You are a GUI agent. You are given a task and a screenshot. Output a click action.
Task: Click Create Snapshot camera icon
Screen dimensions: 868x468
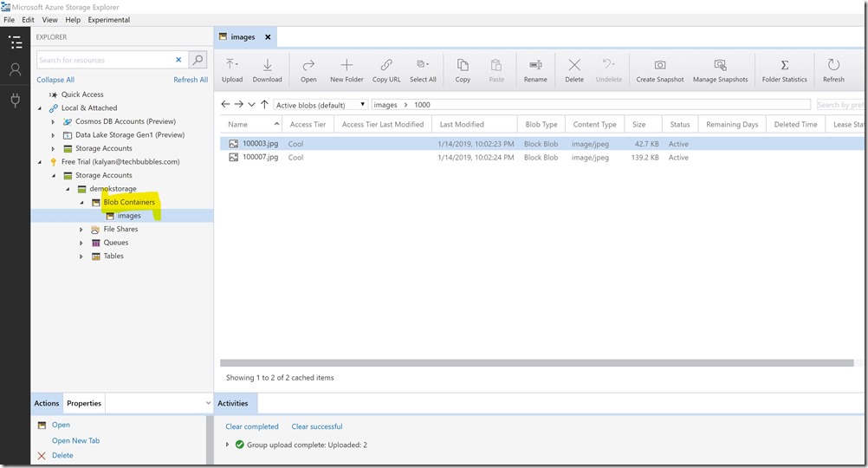[x=660, y=65]
